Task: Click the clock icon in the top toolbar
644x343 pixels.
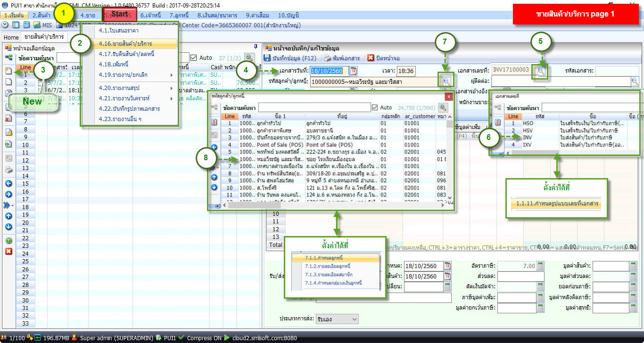Action: tap(5, 25)
